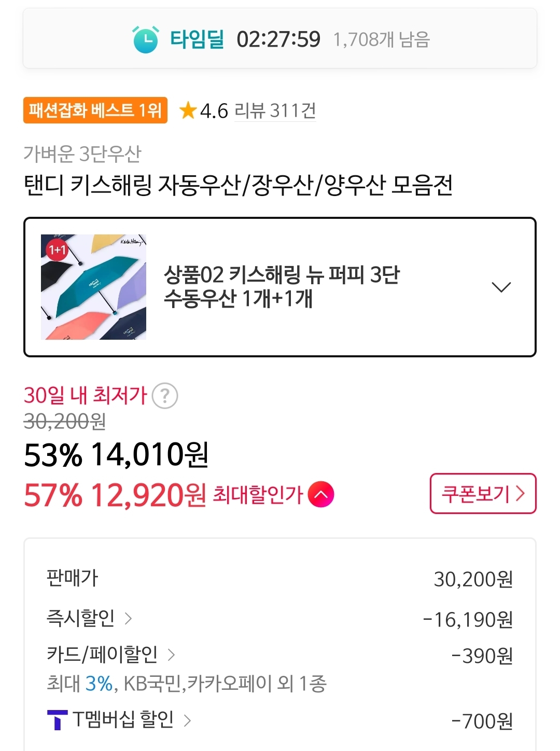Open the product option dropdown chevron
This screenshot has width=560, height=751.
[x=501, y=287]
